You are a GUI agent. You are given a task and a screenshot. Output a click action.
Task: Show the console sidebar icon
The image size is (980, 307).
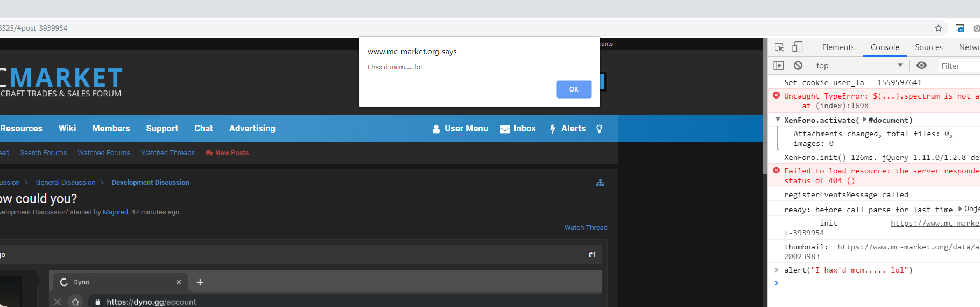779,66
